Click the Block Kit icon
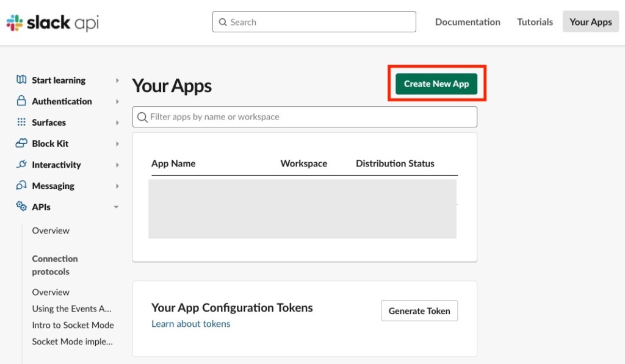This screenshot has height=364, width=625. 21,143
